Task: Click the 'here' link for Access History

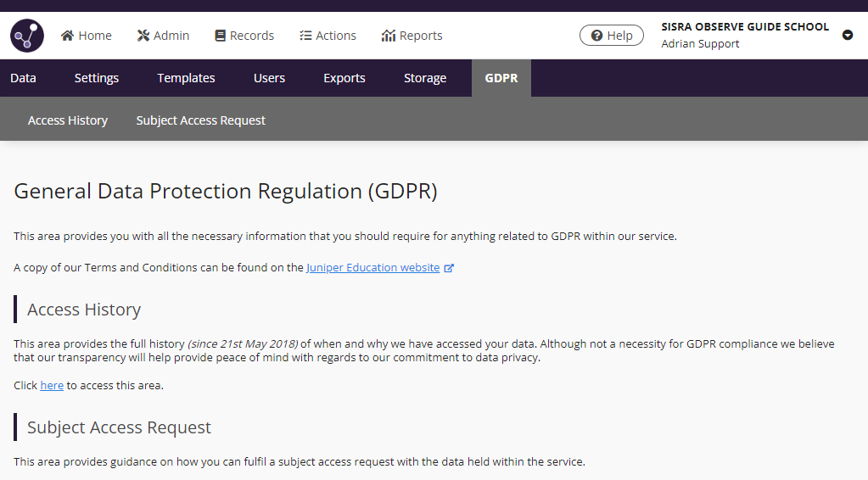Action: [x=52, y=385]
